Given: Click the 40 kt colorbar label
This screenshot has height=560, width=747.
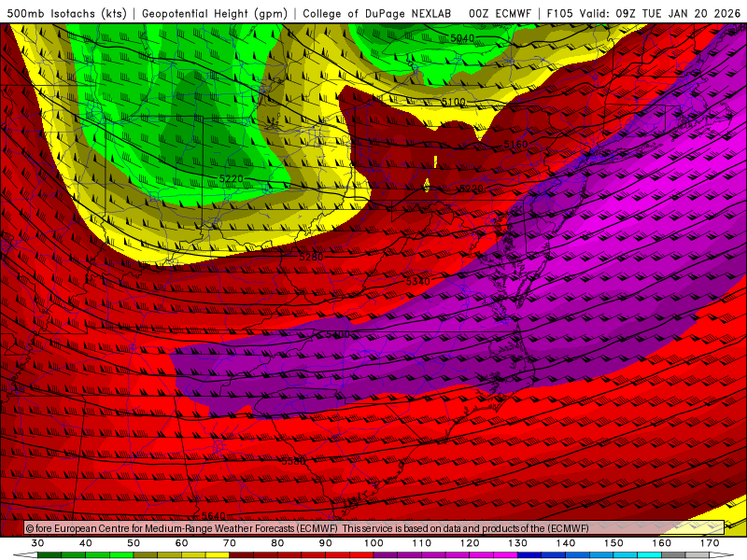Looking at the screenshot, I should (86, 543).
